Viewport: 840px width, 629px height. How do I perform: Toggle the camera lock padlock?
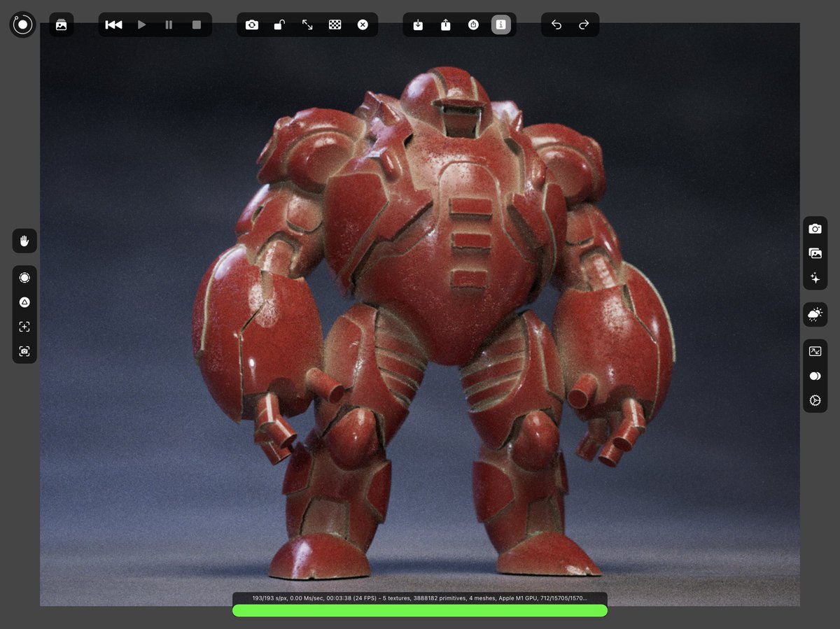coord(279,24)
